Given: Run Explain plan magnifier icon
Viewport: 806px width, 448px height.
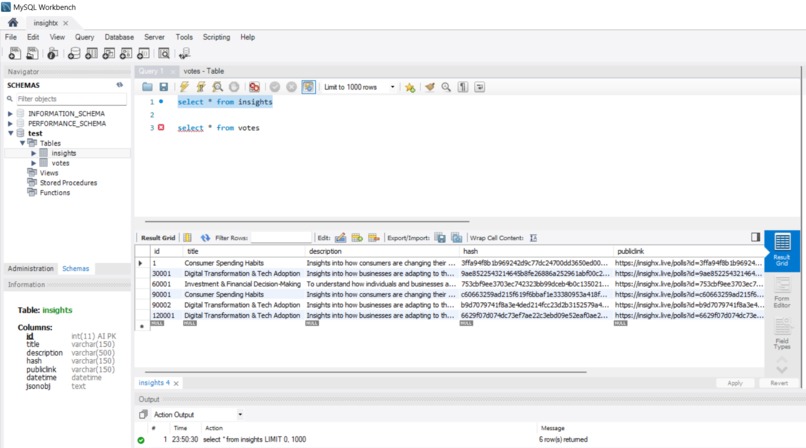Looking at the screenshot, I should (x=217, y=87).
